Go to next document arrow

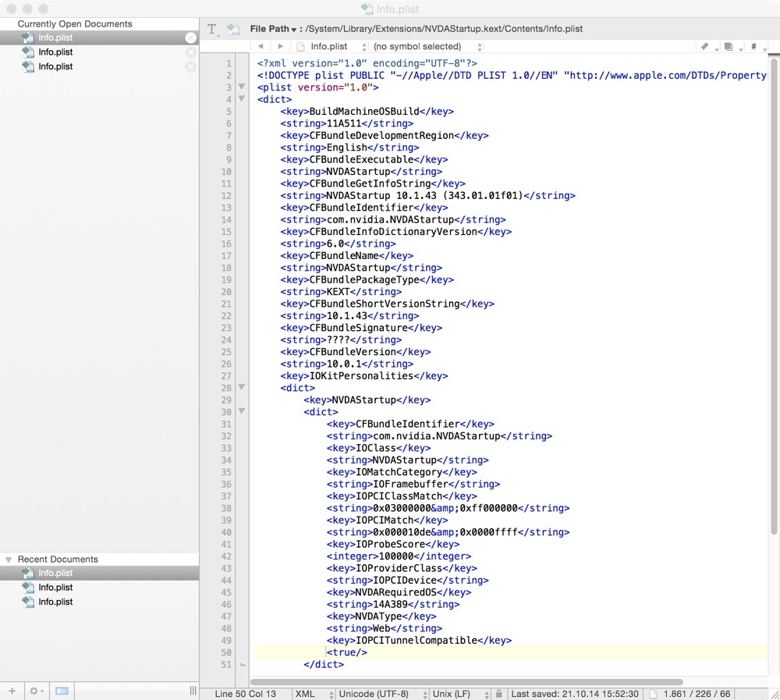[x=281, y=46]
